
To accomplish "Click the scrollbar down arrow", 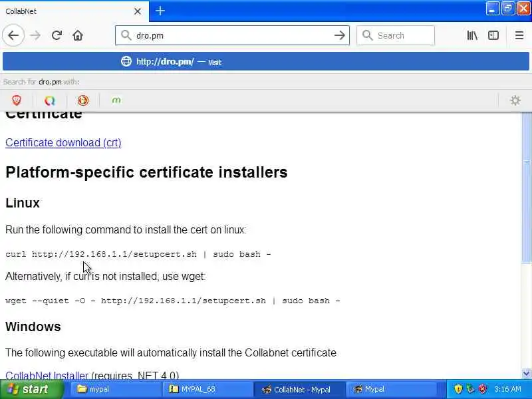I will (526, 374).
